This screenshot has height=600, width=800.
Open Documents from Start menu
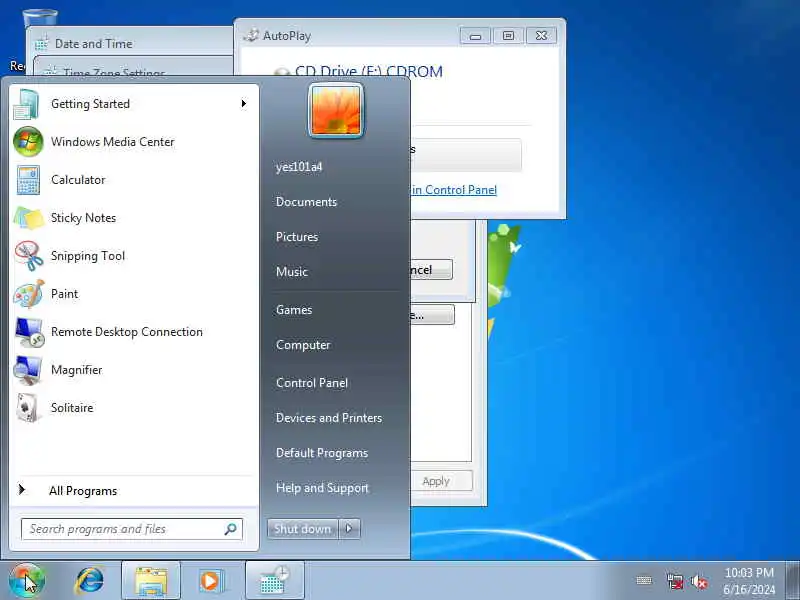click(306, 202)
